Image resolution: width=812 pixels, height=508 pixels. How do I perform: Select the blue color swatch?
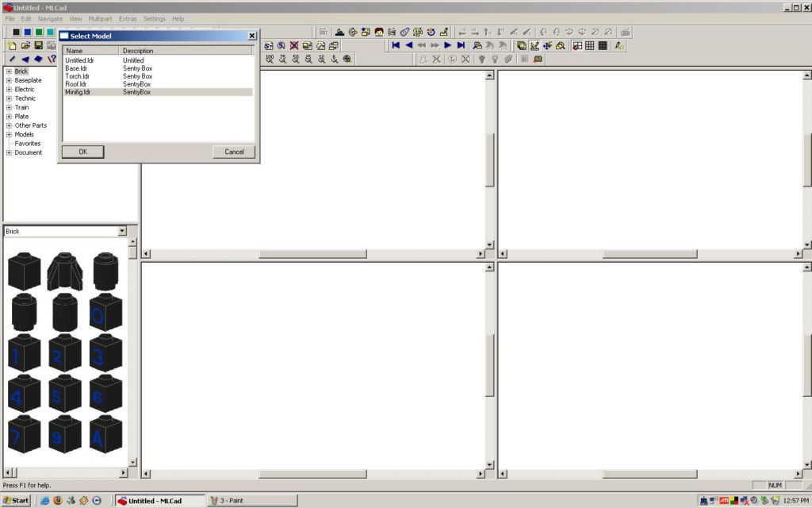tap(27, 33)
